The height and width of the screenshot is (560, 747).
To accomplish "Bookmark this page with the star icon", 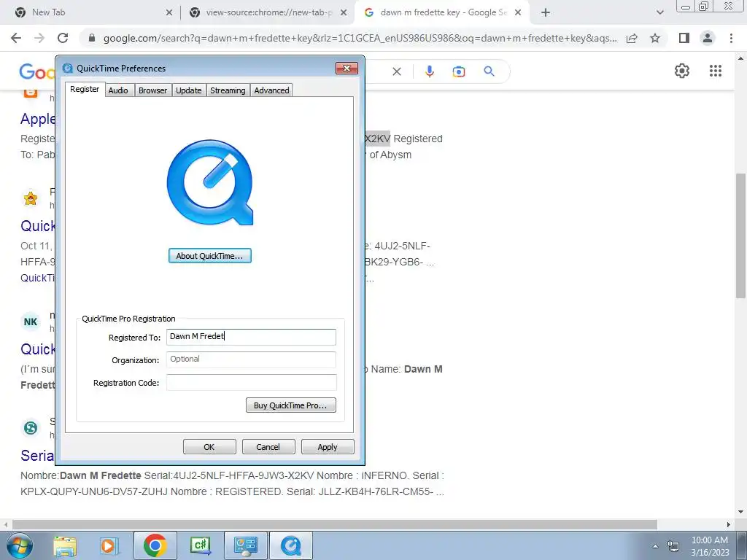I will 655,38.
